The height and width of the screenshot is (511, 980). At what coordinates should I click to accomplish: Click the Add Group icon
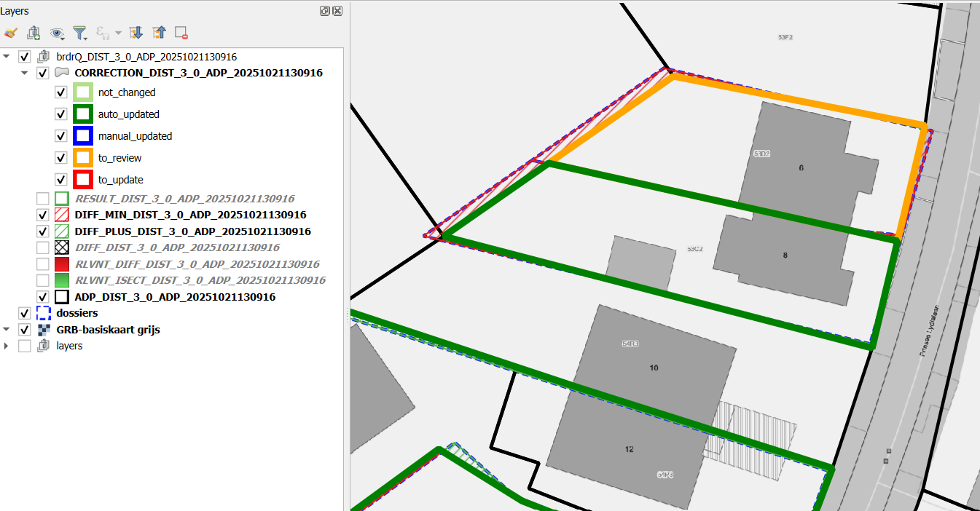34,33
